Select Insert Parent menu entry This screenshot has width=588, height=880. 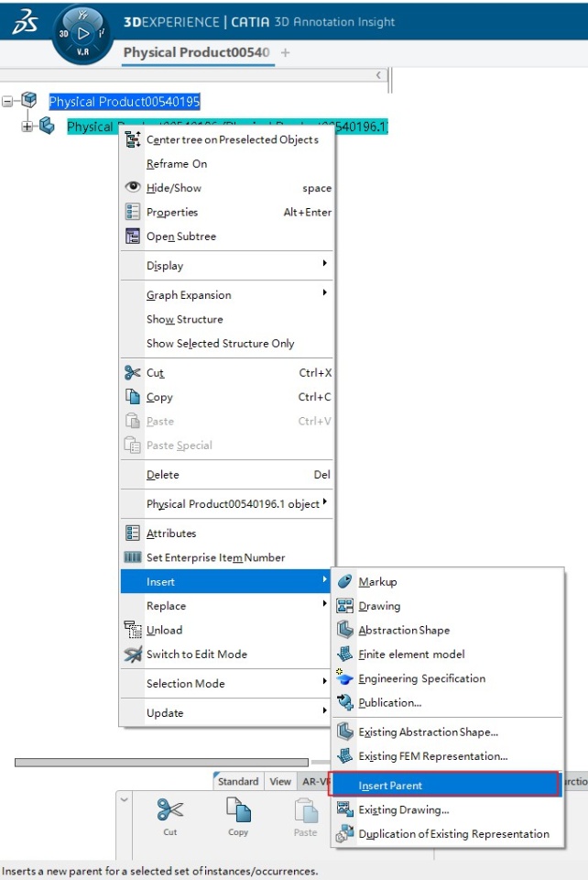(x=444, y=785)
